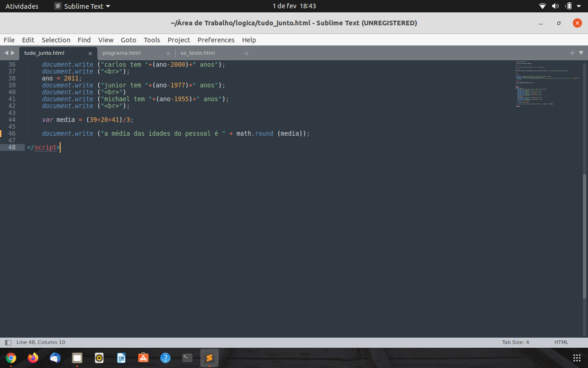The width and height of the screenshot is (588, 368).
Task: Open the Project menu
Action: (179, 40)
